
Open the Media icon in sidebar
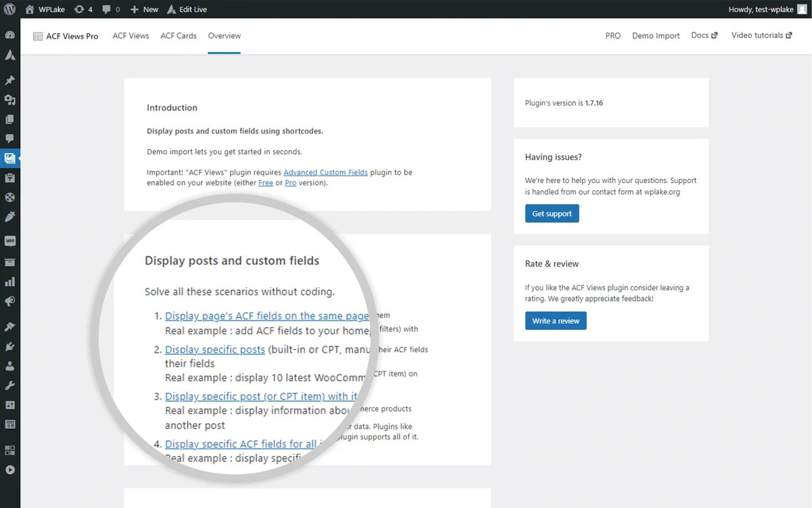(10, 100)
